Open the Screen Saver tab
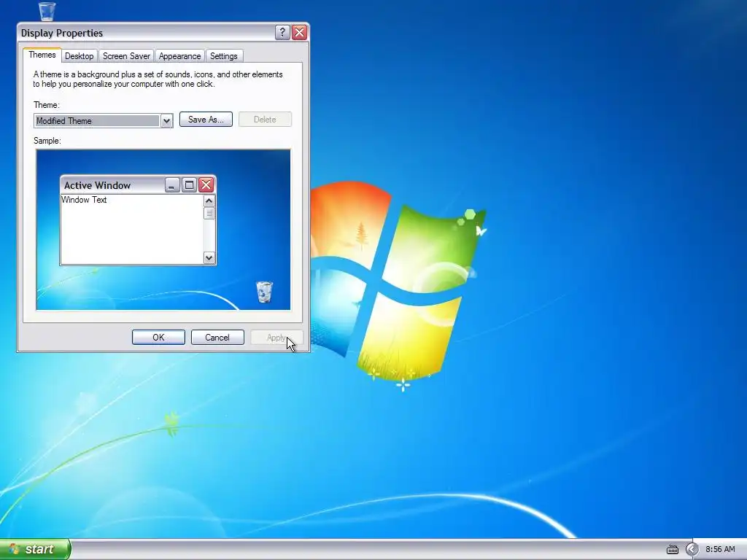 [x=126, y=56]
